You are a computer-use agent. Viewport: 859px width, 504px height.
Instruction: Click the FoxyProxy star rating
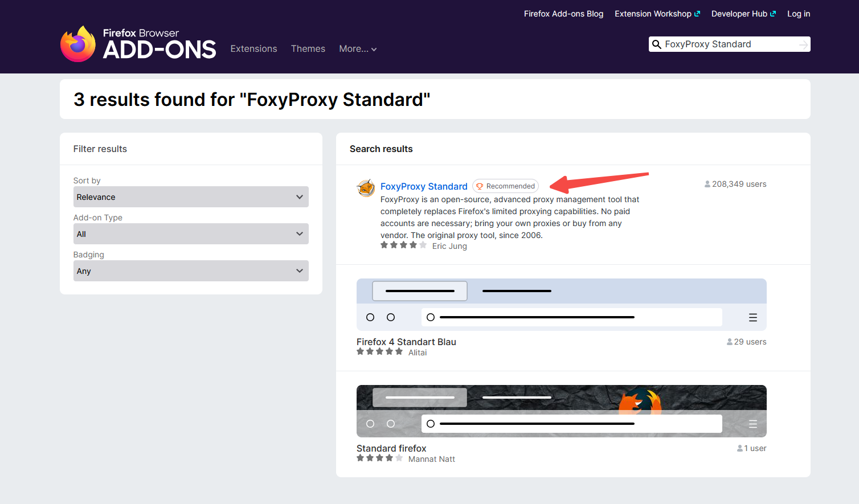(403, 245)
